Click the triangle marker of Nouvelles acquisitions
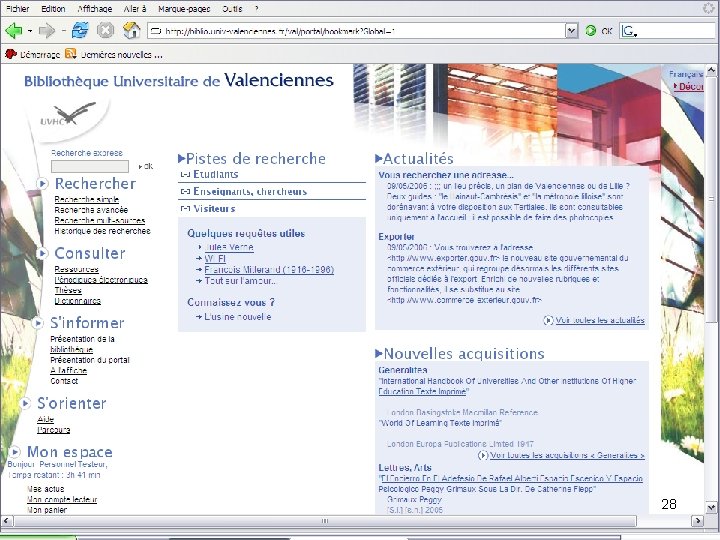Viewport: 720px width, 540px height. 378,354
